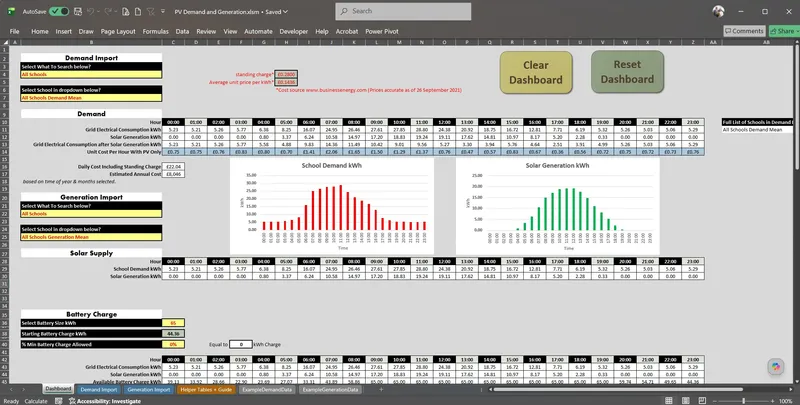
Task: Open the Review ribbon tab
Action: coord(206,31)
